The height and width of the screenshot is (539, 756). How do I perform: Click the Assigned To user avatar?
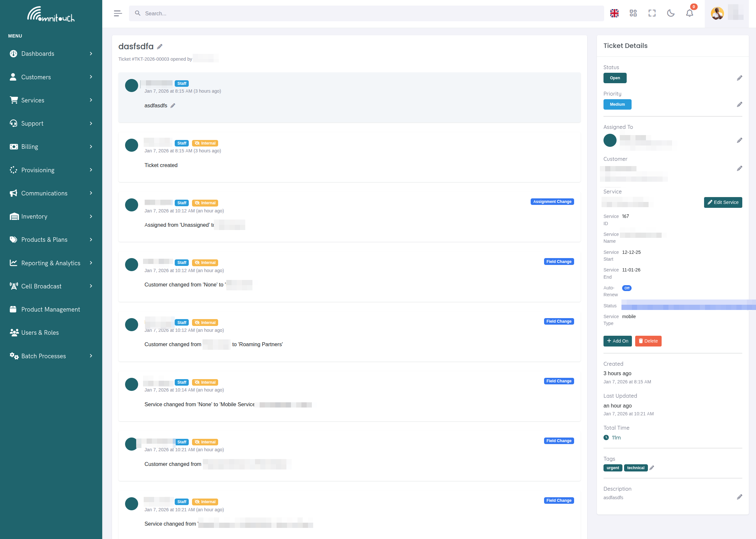coord(610,140)
